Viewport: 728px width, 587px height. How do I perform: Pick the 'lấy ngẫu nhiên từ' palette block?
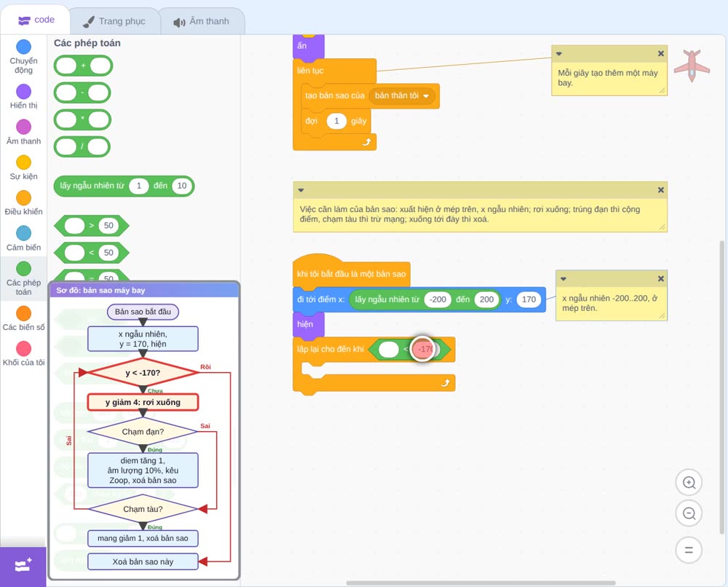click(x=124, y=186)
